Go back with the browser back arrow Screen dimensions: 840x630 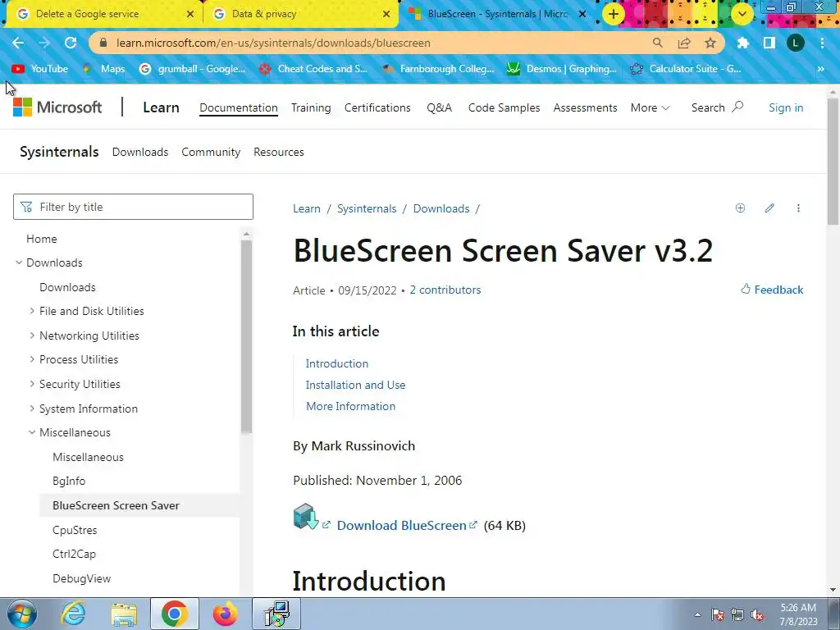(18, 43)
